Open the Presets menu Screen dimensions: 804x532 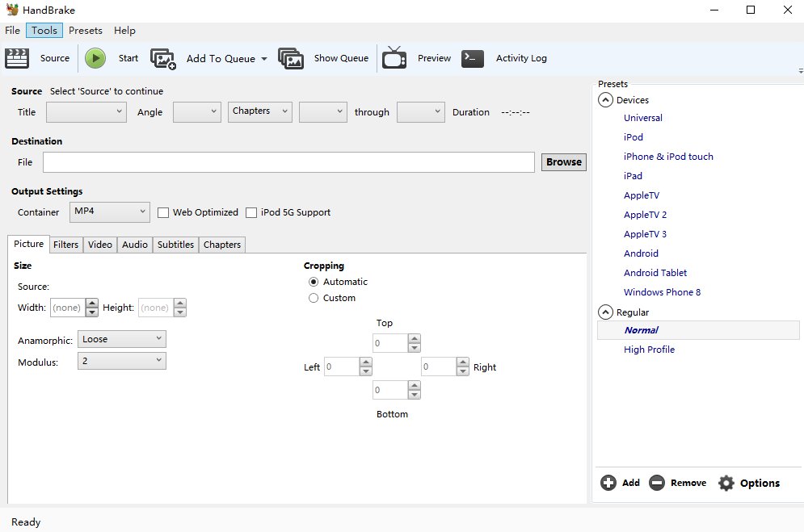click(86, 31)
